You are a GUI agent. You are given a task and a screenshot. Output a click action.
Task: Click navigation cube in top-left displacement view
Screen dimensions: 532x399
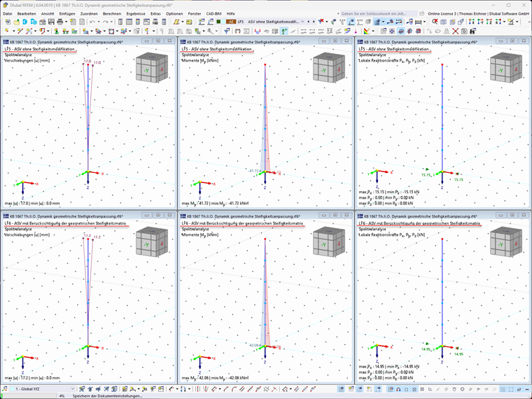pyautogui.click(x=152, y=67)
